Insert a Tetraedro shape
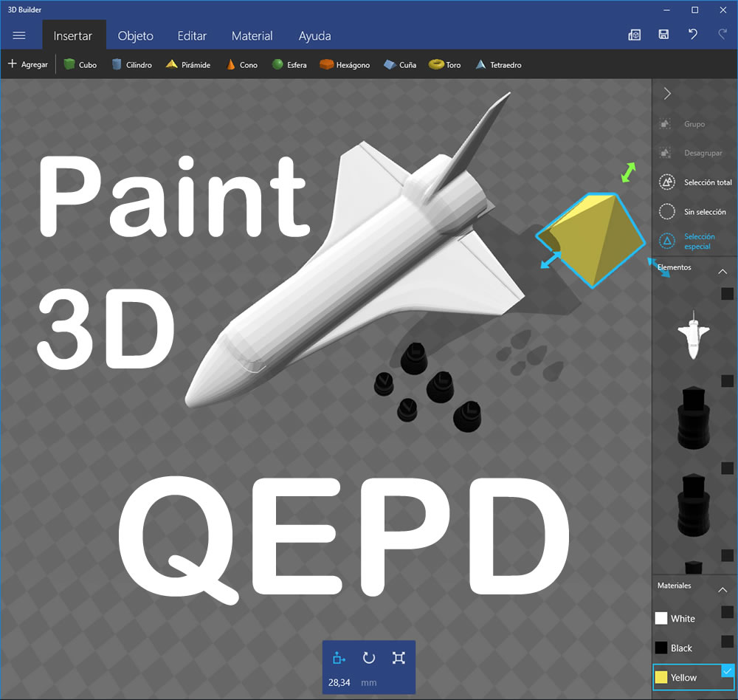 point(498,64)
